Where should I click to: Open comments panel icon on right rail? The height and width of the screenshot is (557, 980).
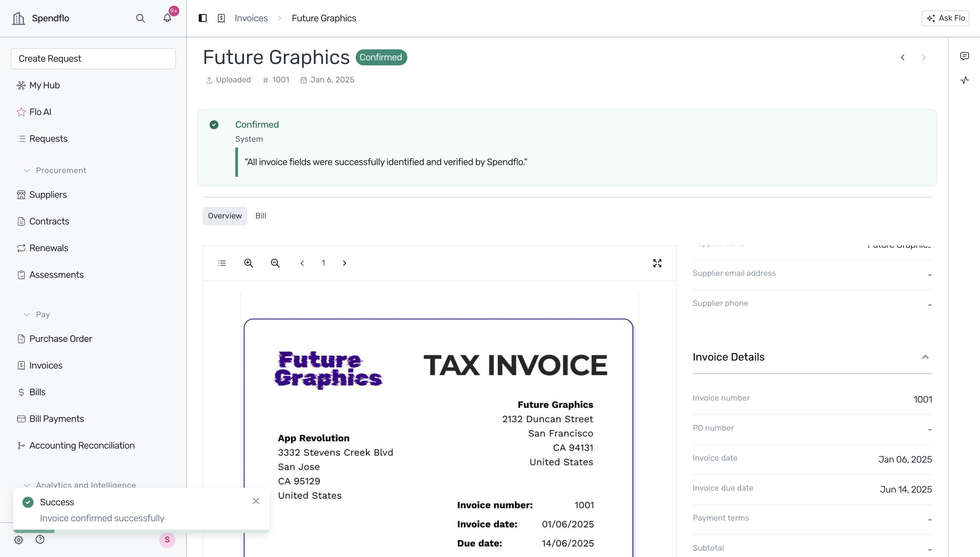(964, 56)
